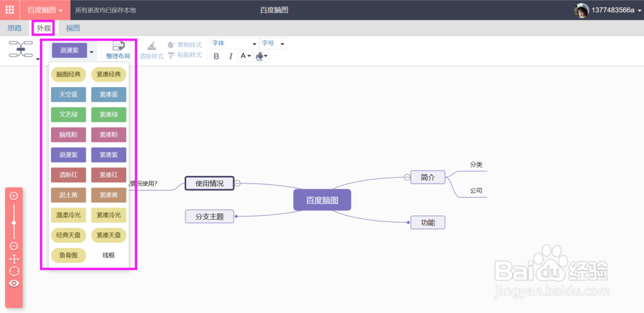The height and width of the screenshot is (313, 644).
Task: Open the mind map layout template picker
Action: click(21, 50)
